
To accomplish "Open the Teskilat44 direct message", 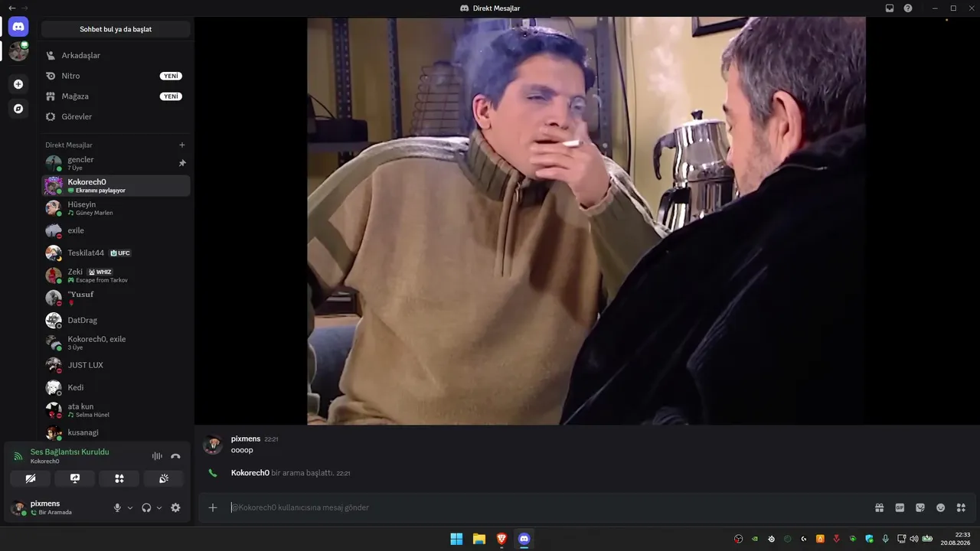I will coord(116,253).
